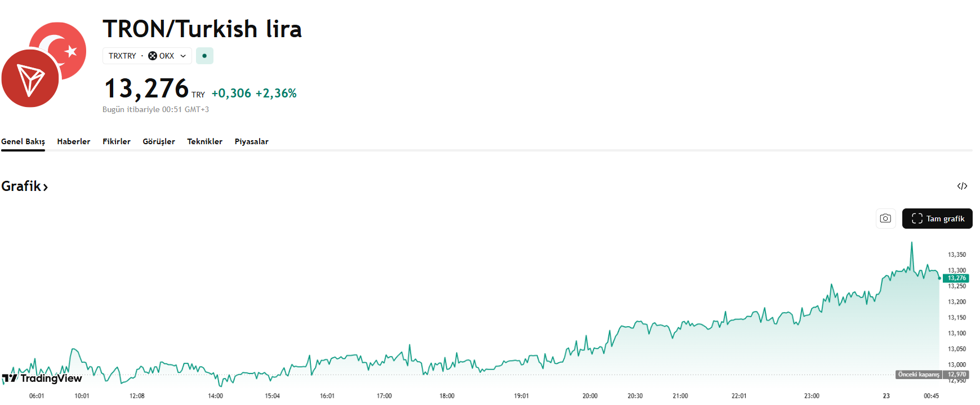
Task: Click the TradingView logo on chart
Action: pos(42,378)
